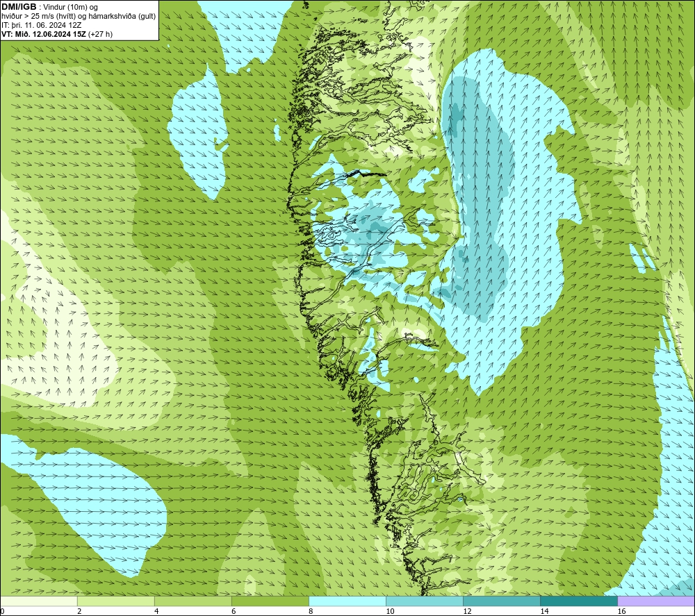This screenshot has height=616, width=695.
Task: Click the '2' label under the color scale
Action: pos(79,612)
